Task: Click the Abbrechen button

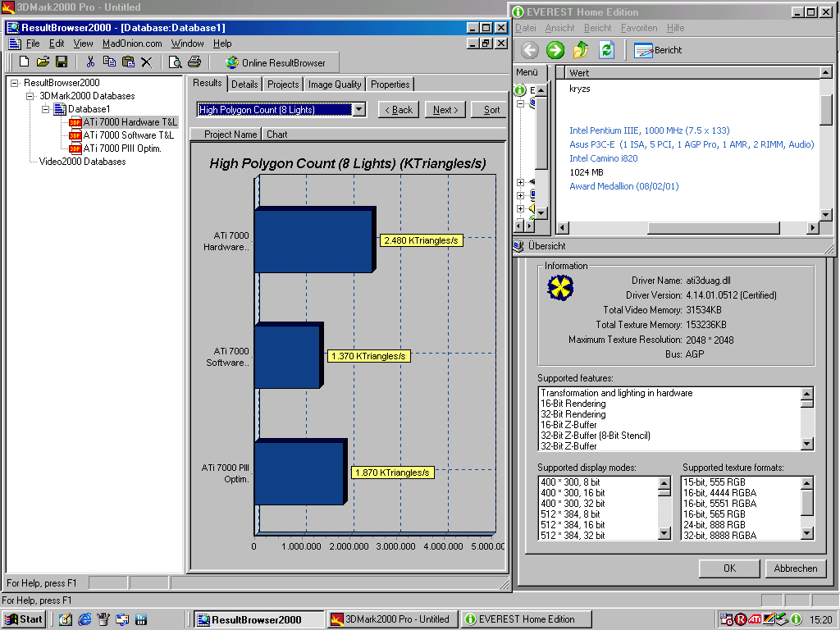Action: pyautogui.click(x=796, y=568)
